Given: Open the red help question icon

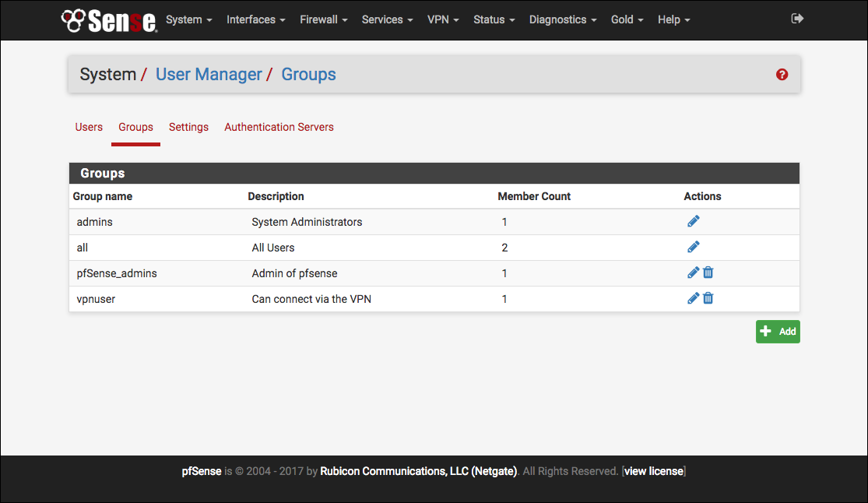Looking at the screenshot, I should pos(782,74).
